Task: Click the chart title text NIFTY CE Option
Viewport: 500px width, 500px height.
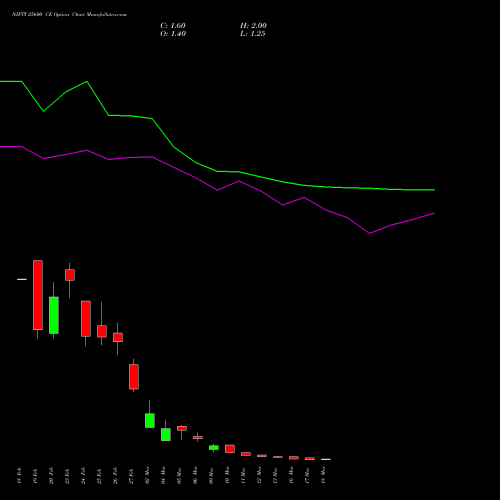Action: 69,15
